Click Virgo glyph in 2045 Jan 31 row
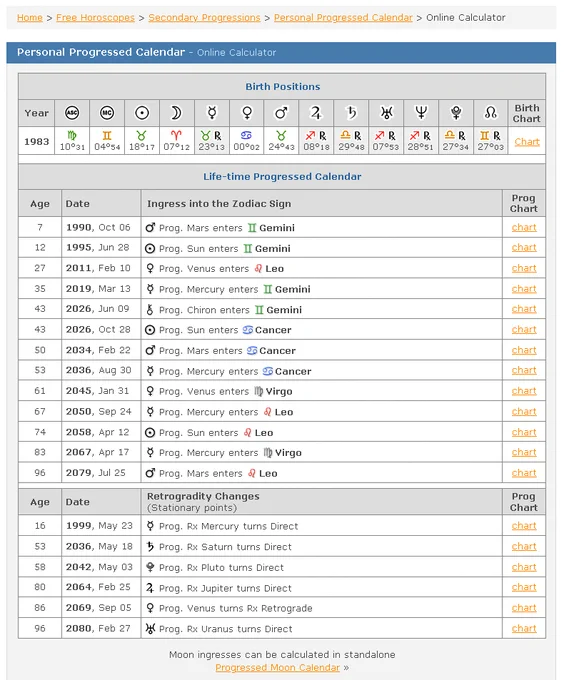 pyautogui.click(x=258, y=392)
